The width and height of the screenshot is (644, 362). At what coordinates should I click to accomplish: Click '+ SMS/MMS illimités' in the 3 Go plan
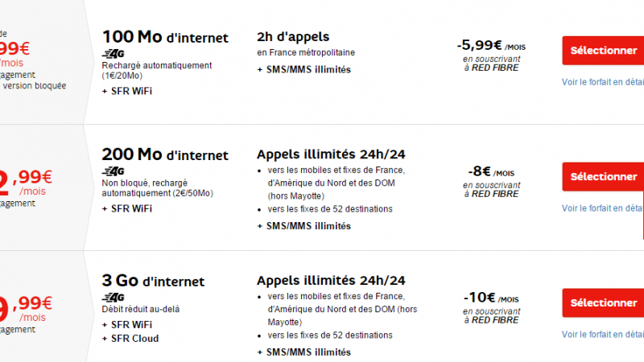tap(304, 352)
